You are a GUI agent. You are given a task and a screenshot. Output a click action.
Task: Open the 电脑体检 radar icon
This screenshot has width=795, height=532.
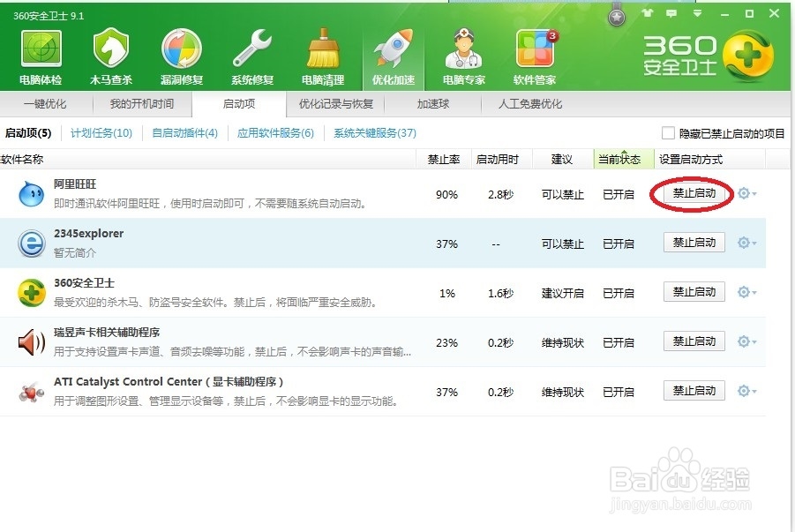tap(41, 49)
